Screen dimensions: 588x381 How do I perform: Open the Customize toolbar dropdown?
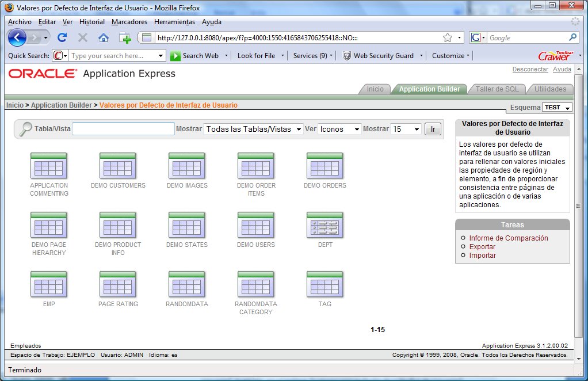tap(450, 56)
